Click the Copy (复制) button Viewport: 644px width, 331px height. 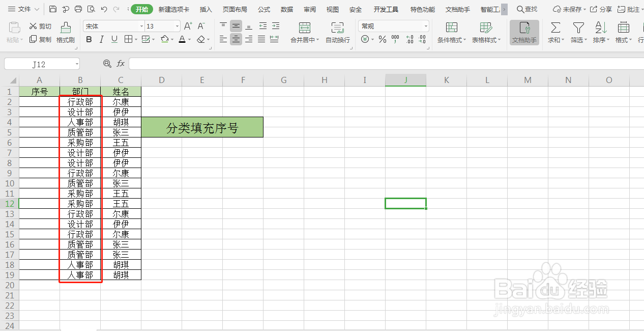click(40, 39)
